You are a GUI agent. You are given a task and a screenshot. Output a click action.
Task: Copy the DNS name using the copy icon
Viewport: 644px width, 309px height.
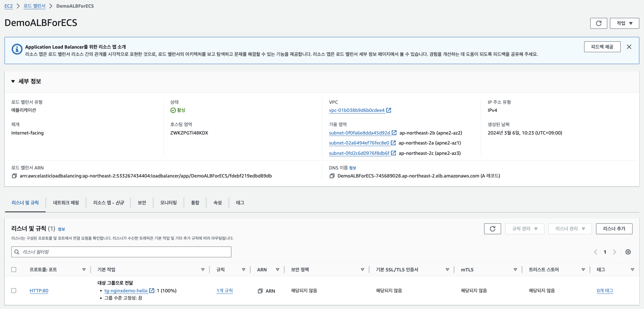tap(332, 176)
